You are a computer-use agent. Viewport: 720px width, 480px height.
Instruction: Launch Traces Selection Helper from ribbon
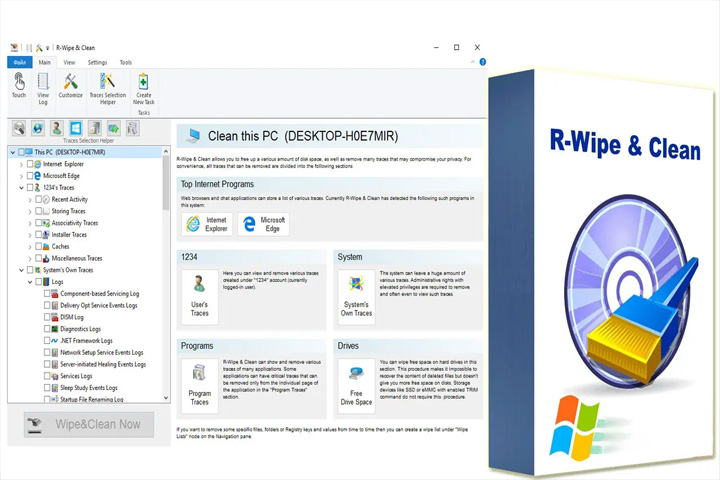[x=107, y=89]
